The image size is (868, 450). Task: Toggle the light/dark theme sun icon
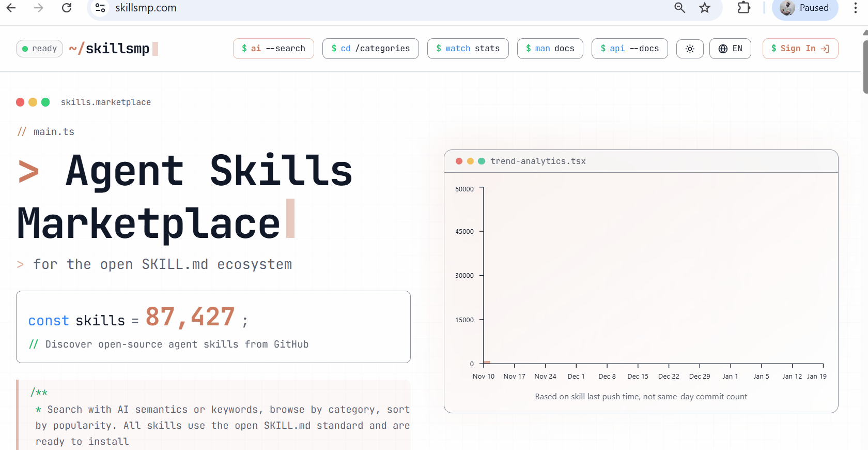(x=690, y=49)
